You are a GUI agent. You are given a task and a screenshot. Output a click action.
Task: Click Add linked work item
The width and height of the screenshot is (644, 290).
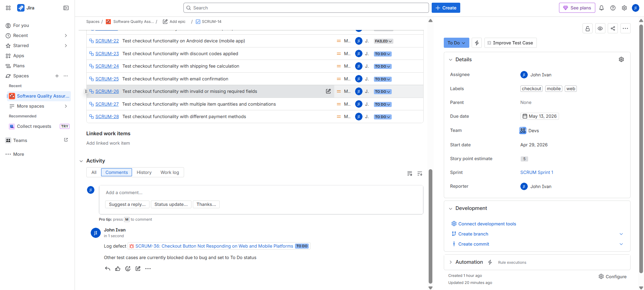point(108,143)
